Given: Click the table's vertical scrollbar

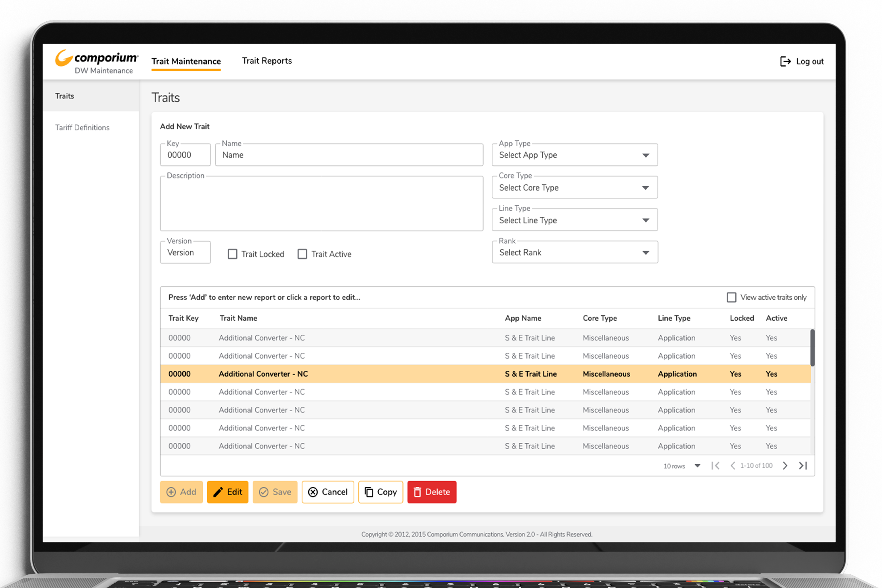Looking at the screenshot, I should tap(812, 347).
